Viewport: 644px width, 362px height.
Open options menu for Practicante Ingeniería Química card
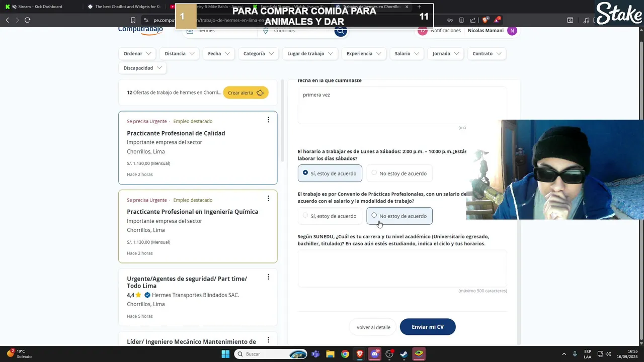pos(268,198)
